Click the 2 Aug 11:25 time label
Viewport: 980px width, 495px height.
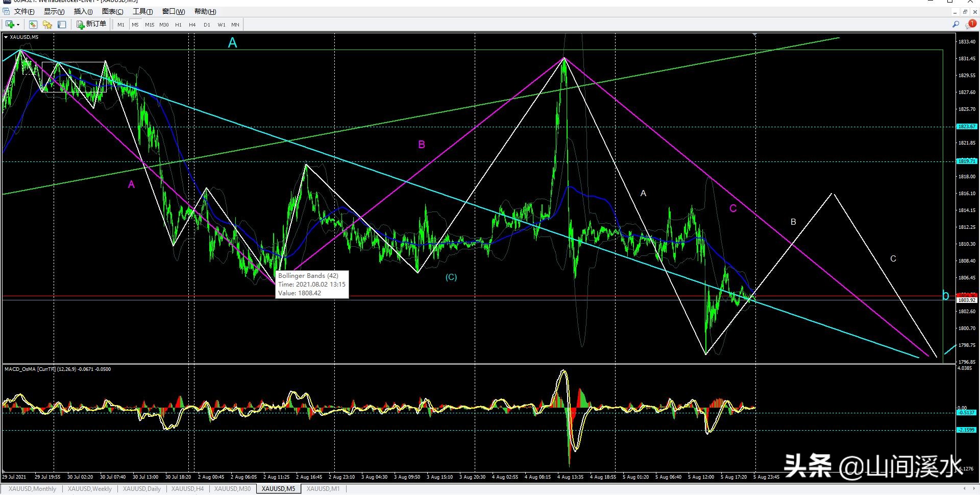click(x=276, y=477)
